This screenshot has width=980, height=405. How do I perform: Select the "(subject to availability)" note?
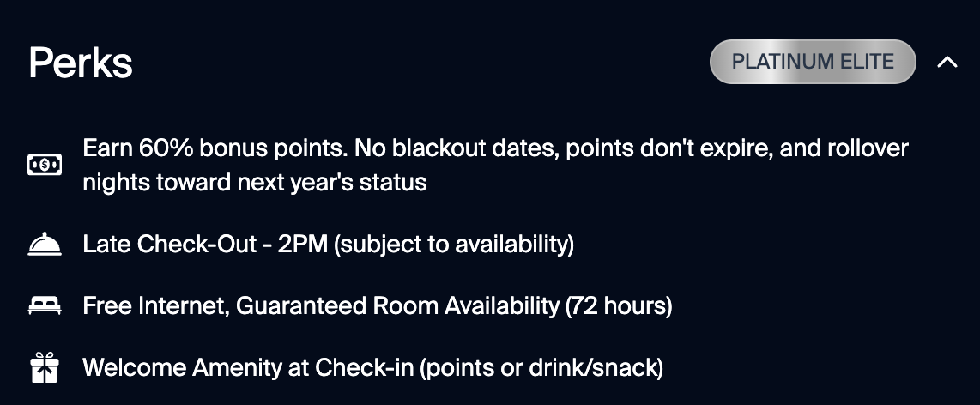454,245
